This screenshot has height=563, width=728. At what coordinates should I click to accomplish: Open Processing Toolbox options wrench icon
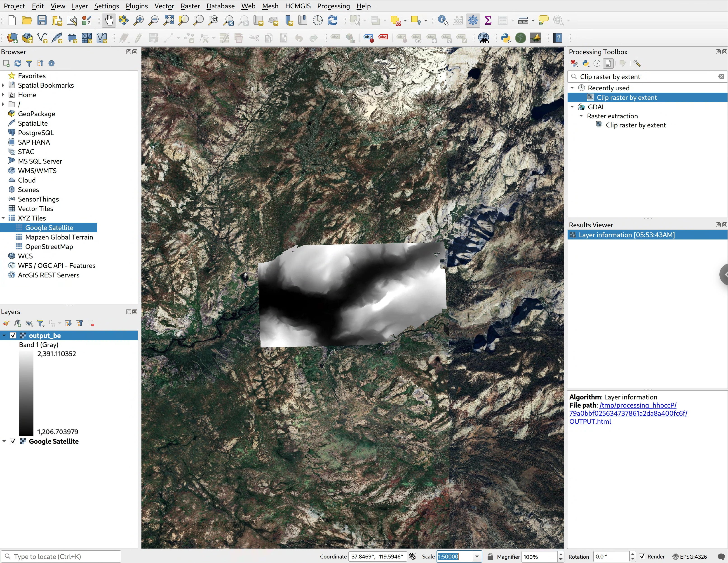point(637,63)
